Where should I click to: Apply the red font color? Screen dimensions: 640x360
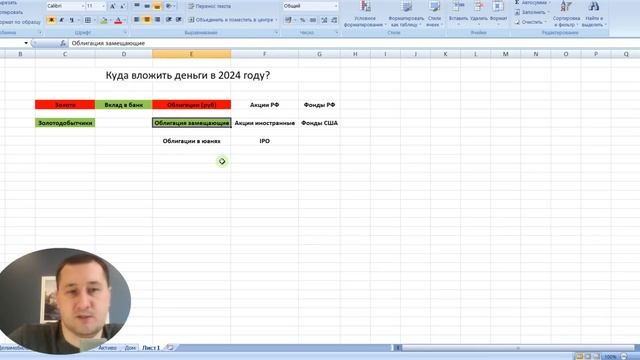click(118, 20)
